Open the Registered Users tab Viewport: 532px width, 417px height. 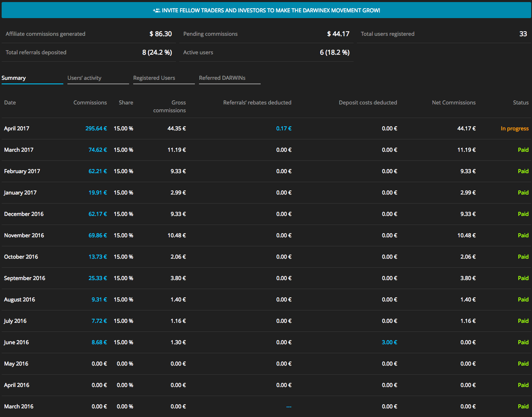pos(154,78)
